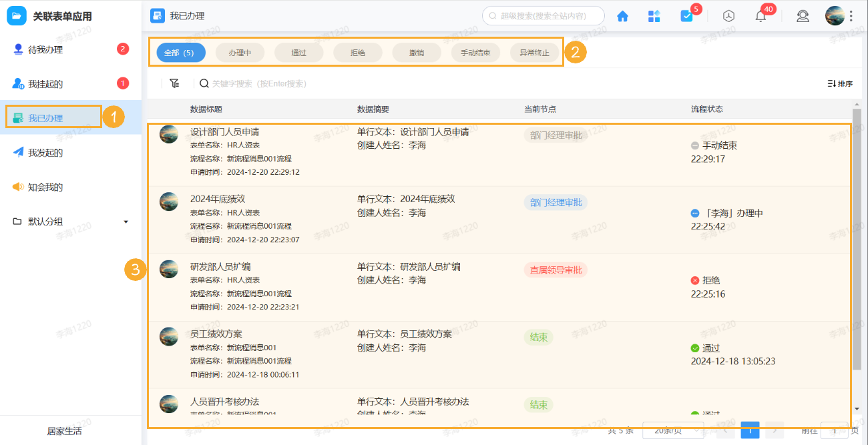Open the home page icon
The height and width of the screenshot is (445, 868).
coord(622,15)
